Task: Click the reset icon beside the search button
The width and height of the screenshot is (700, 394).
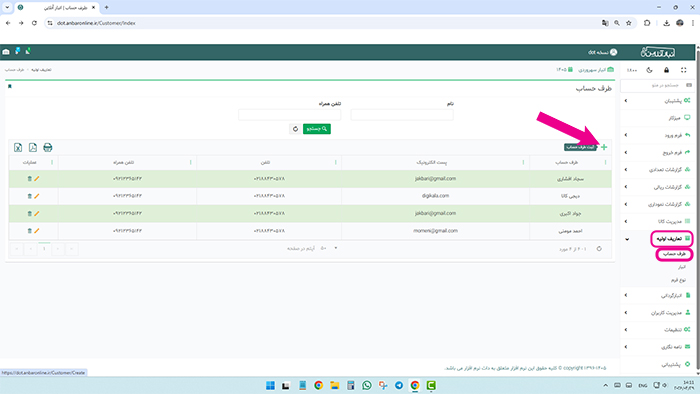Action: [x=295, y=129]
